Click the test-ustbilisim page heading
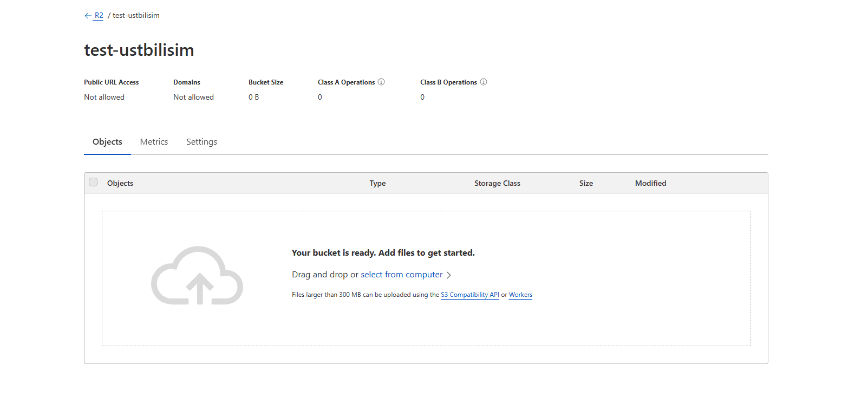This screenshot has height=409, width=868. click(x=139, y=50)
